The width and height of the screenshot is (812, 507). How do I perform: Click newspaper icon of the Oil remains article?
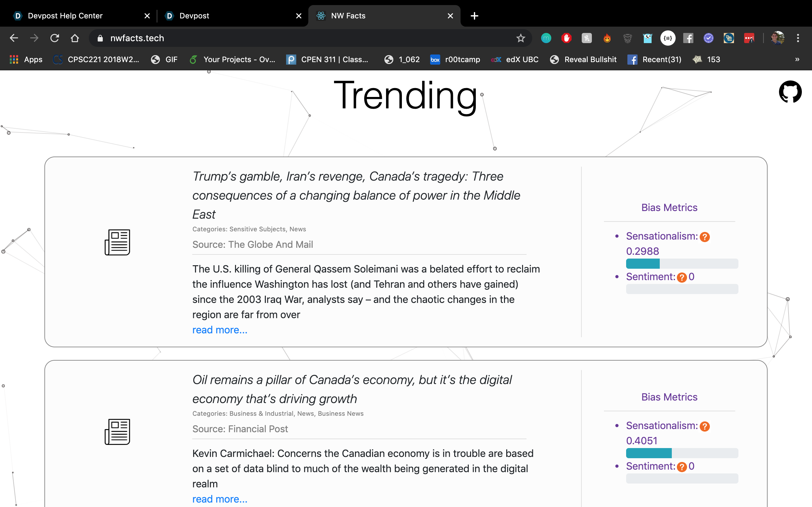click(117, 432)
